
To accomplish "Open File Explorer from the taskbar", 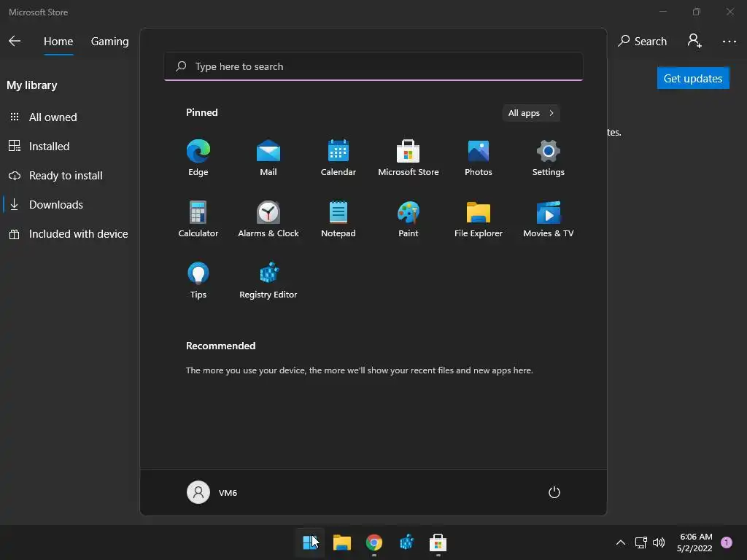I will click(342, 542).
